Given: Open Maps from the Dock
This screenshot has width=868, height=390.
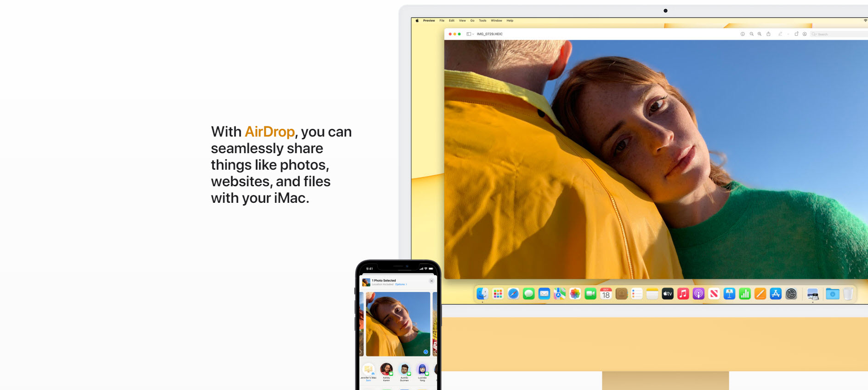Looking at the screenshot, I should tap(560, 293).
